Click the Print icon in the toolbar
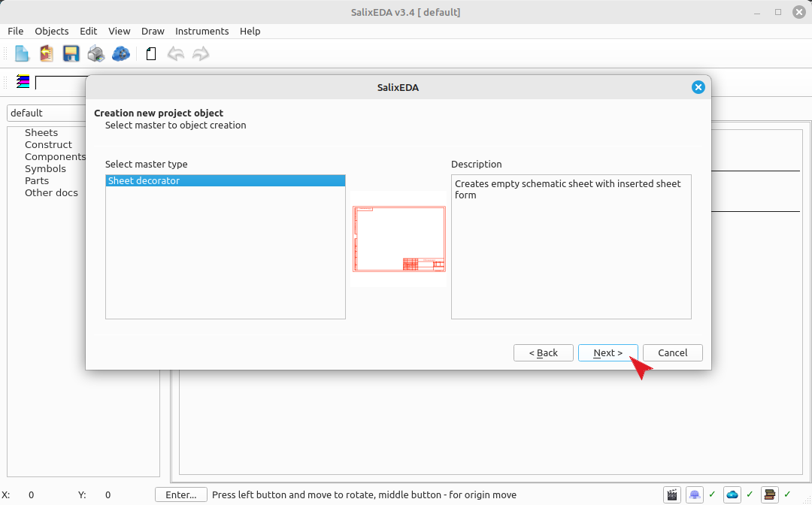 point(95,54)
